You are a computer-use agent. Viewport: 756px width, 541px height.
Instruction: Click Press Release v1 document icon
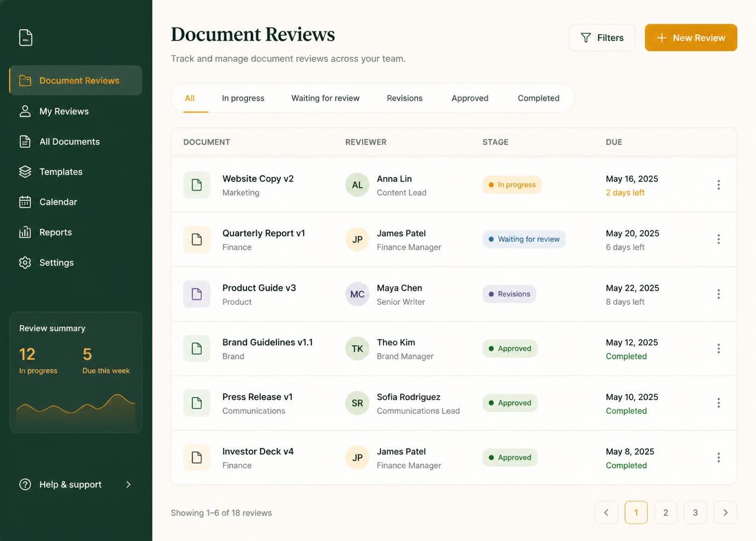point(197,403)
